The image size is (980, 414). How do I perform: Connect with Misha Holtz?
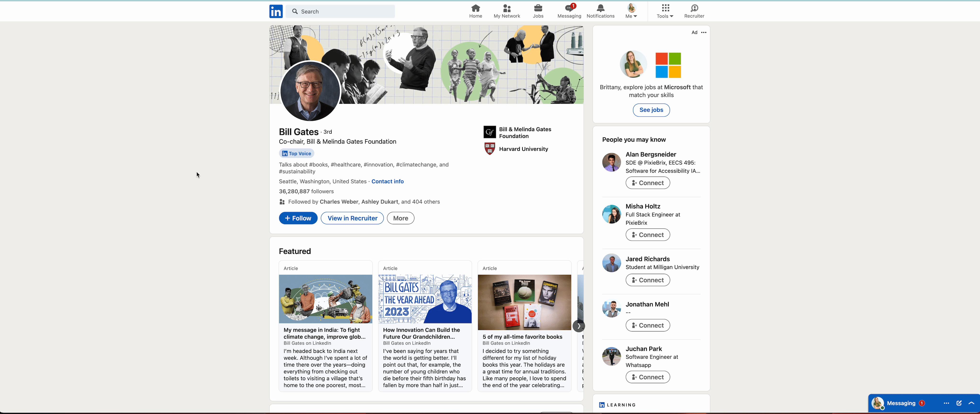(x=647, y=235)
